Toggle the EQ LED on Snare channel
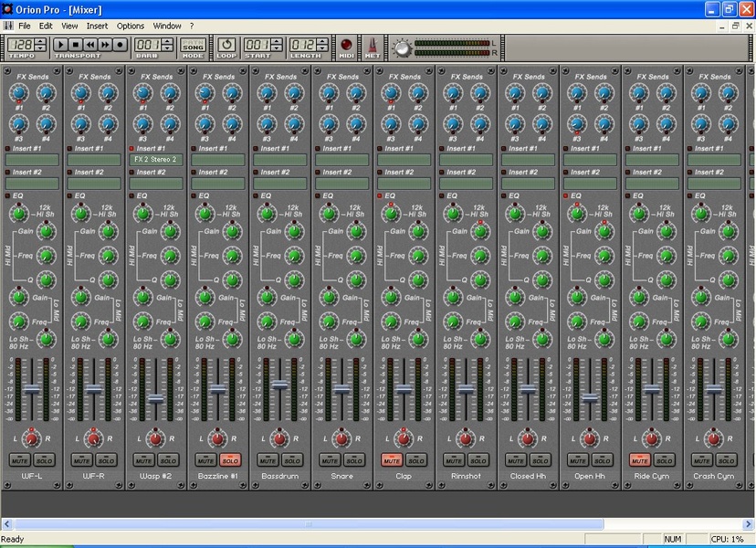756x548 pixels. (319, 195)
